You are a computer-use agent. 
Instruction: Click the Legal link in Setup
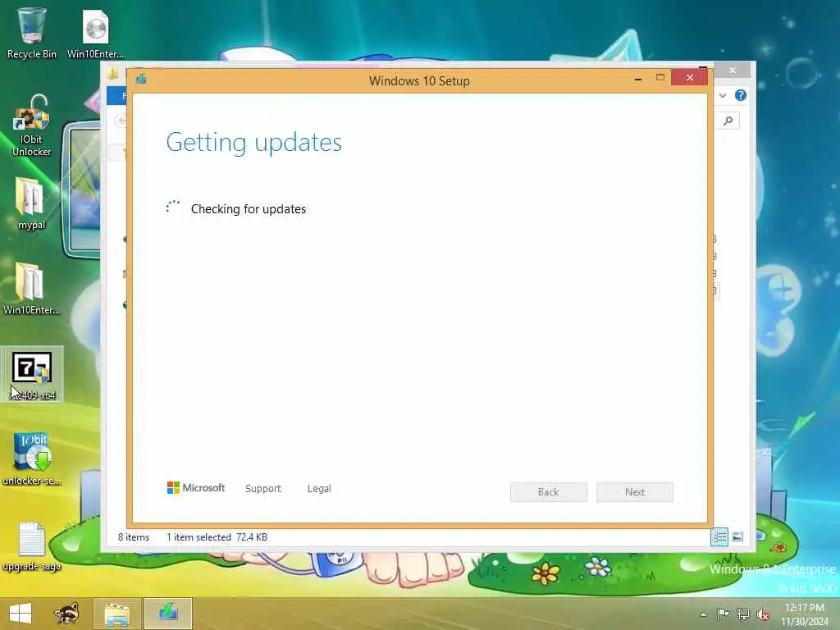point(319,489)
